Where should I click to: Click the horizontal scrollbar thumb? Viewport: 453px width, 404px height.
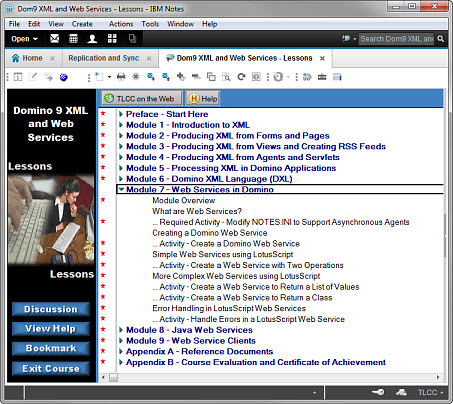[114, 377]
